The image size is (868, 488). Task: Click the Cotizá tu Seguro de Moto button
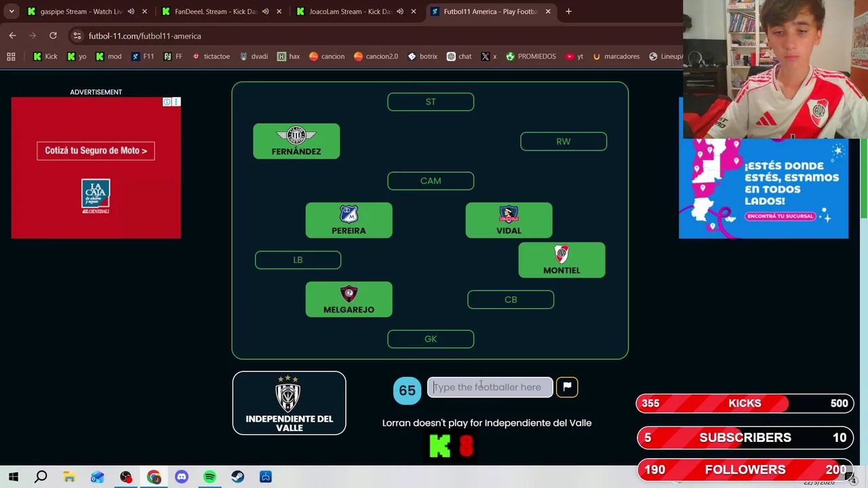(x=96, y=150)
